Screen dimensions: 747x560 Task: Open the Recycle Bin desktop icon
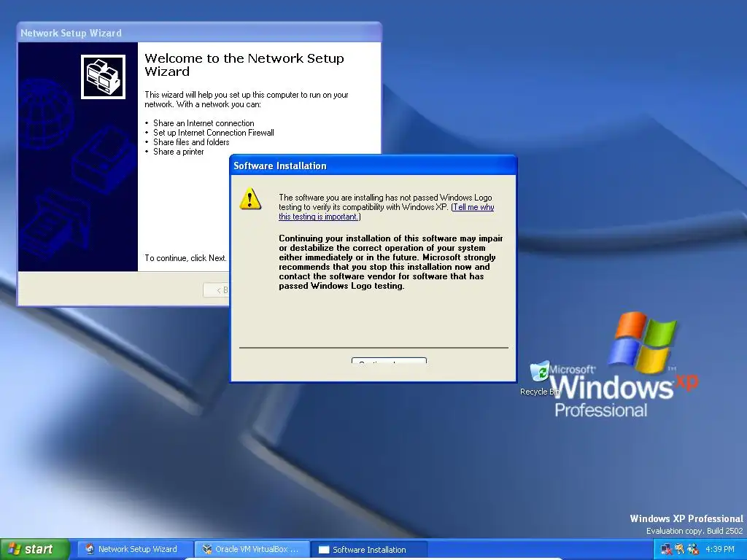coord(540,378)
